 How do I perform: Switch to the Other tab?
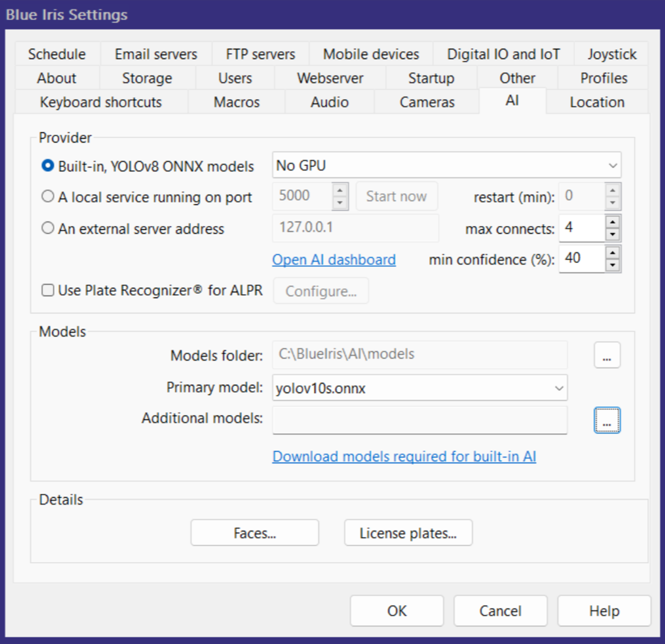[518, 78]
